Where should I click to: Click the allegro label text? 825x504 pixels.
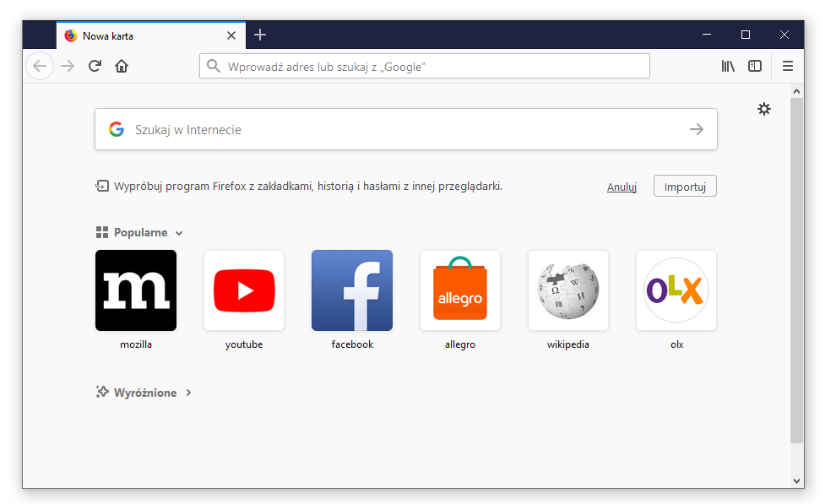click(460, 344)
